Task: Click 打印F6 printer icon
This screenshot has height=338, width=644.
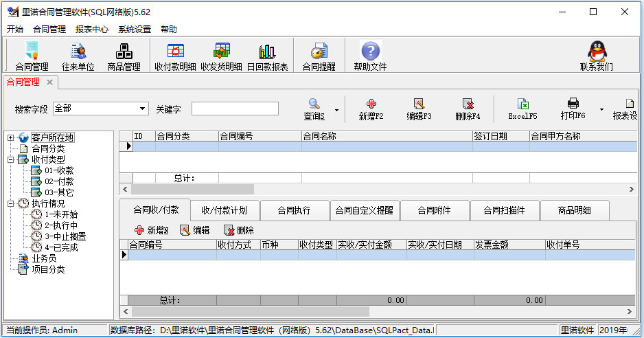Action: (x=573, y=109)
